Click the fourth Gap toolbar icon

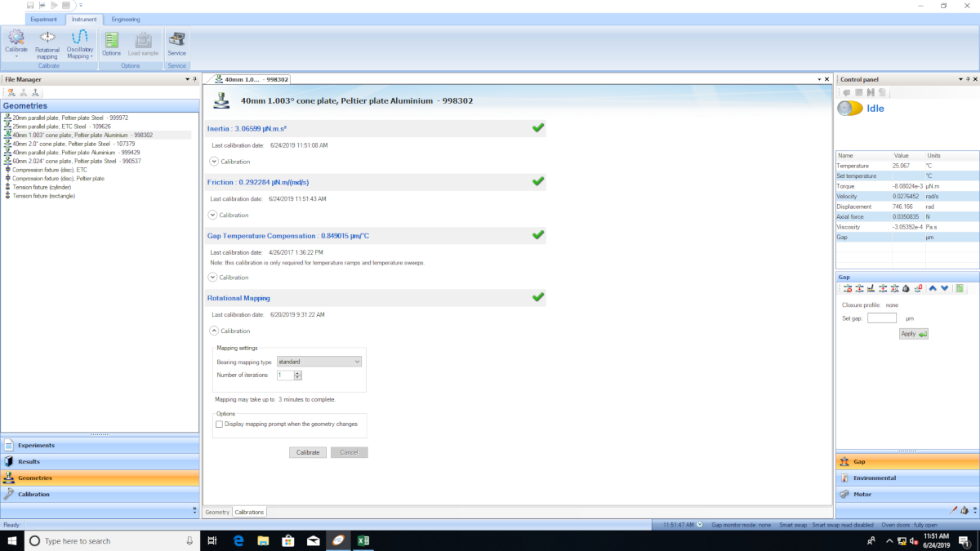click(x=884, y=288)
